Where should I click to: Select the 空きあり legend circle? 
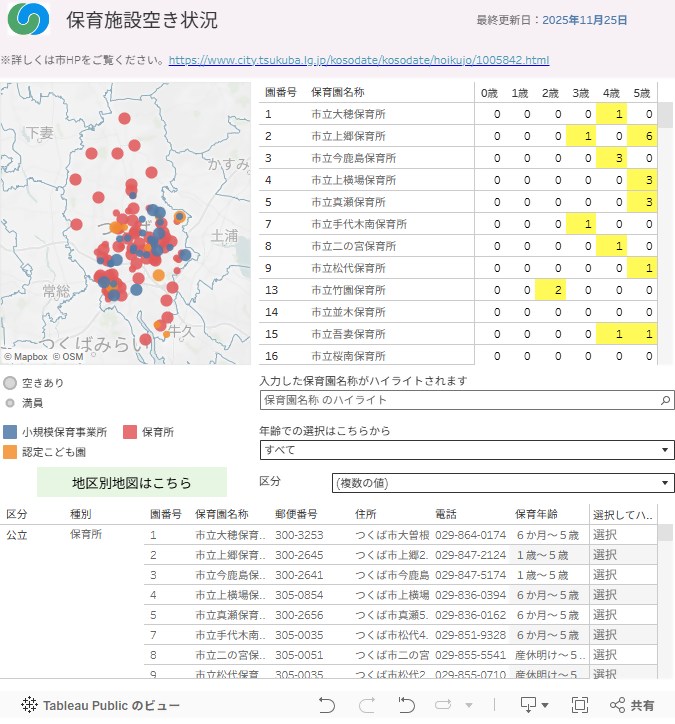(x=10, y=382)
